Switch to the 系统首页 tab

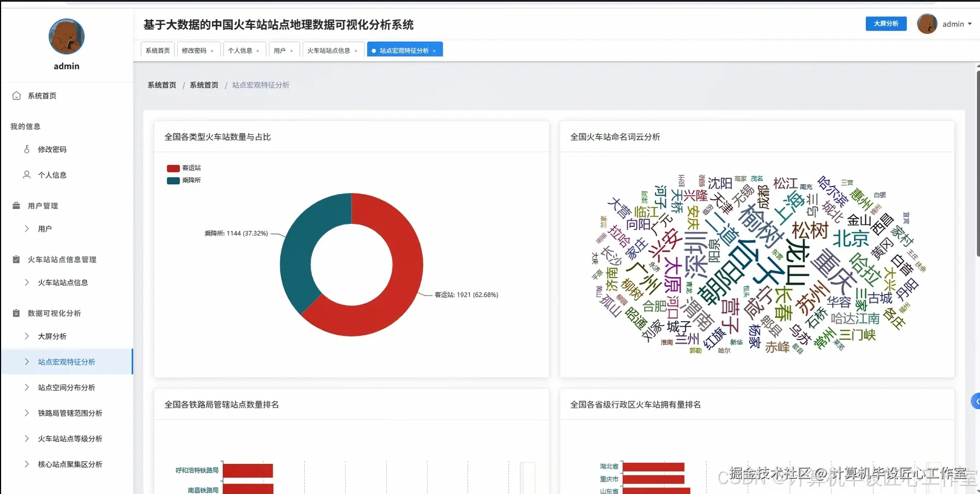point(158,50)
